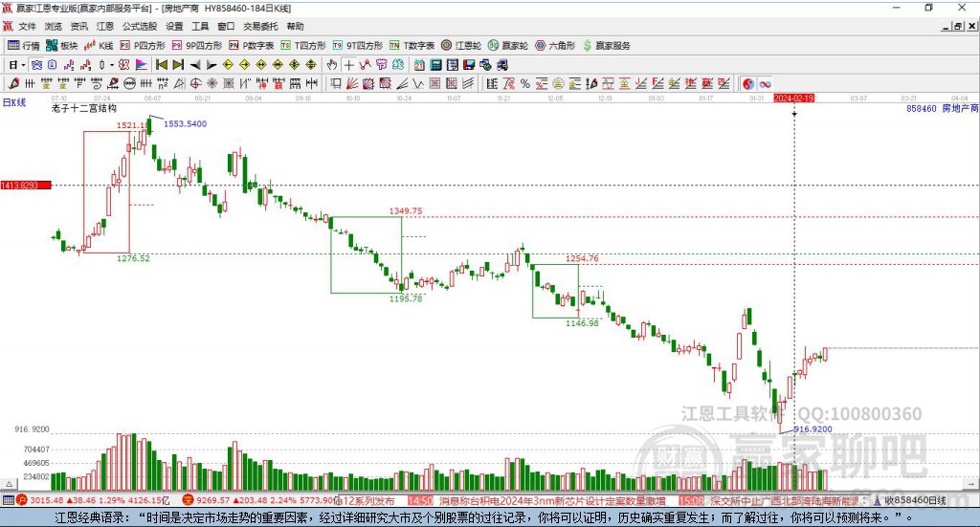Viewport: 980px width, 527px height.
Task: Select the 2024-02-19 highlighted date marker
Action: (x=793, y=98)
